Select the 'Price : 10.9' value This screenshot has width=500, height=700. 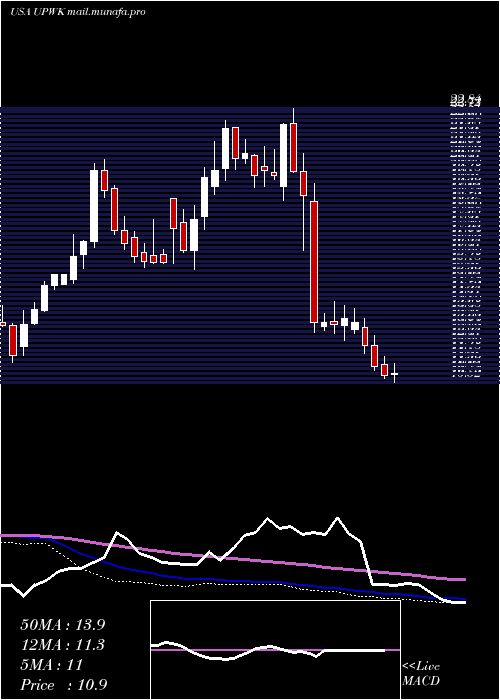point(64,685)
